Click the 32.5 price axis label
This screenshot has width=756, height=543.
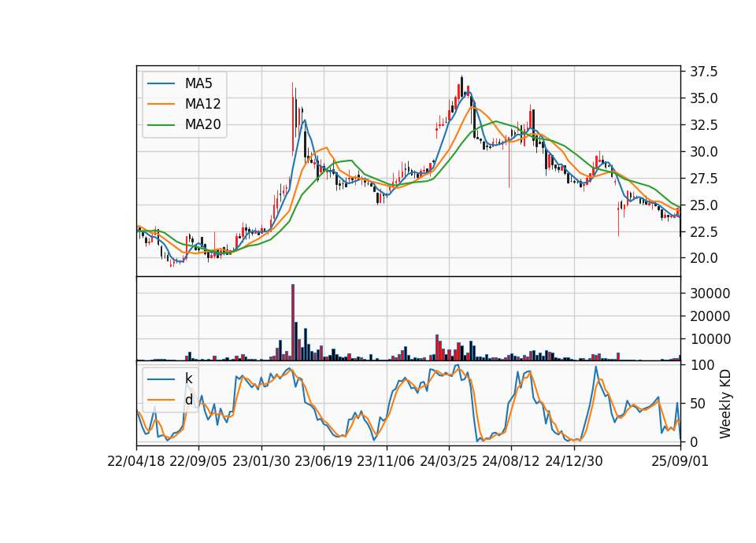point(703,125)
